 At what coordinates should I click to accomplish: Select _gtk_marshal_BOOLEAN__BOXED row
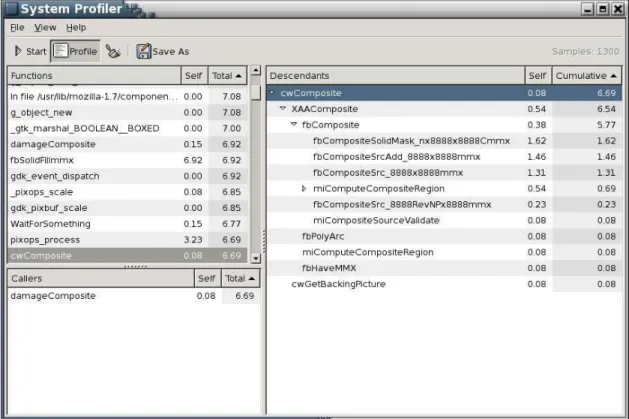[x=128, y=128]
